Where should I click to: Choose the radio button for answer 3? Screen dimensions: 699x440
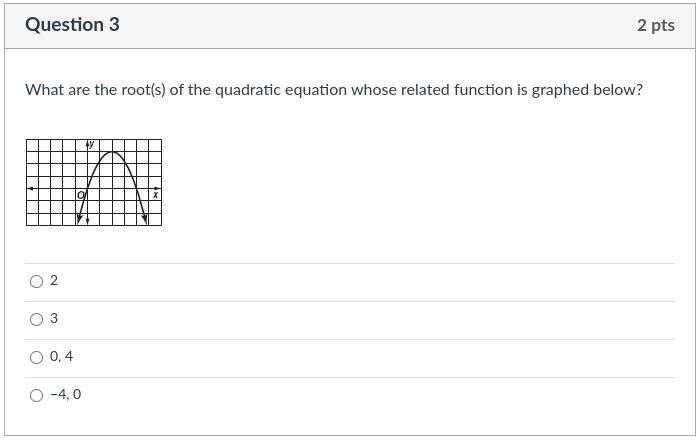[37, 320]
